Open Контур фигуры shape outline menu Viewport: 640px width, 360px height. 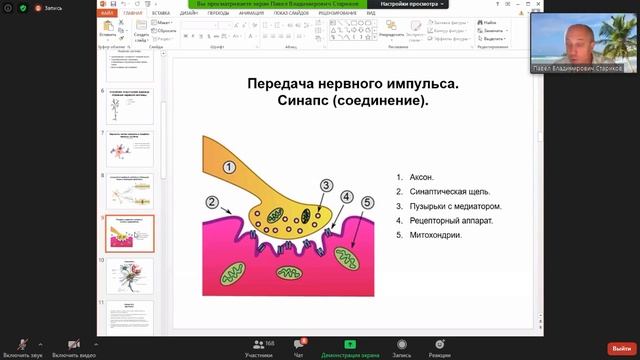point(447,31)
